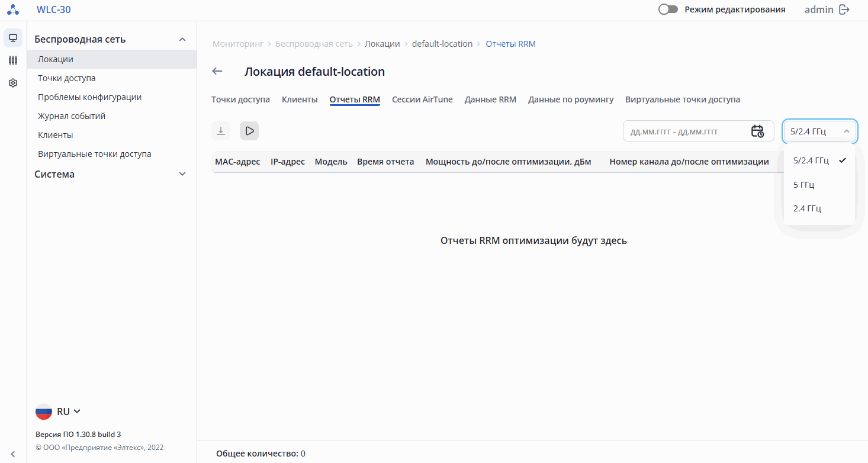Click the Eltex logo icon
This screenshot has width=868, height=463.
click(13, 9)
